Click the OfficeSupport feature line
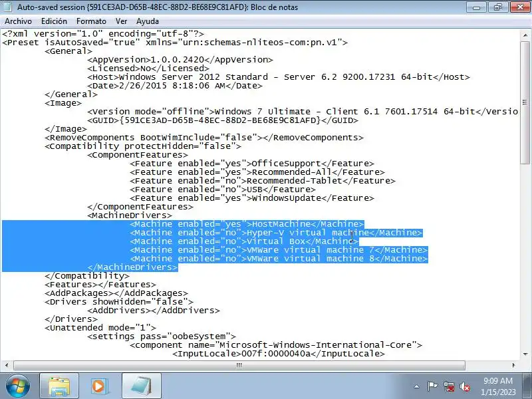532x399 pixels. click(x=252, y=164)
